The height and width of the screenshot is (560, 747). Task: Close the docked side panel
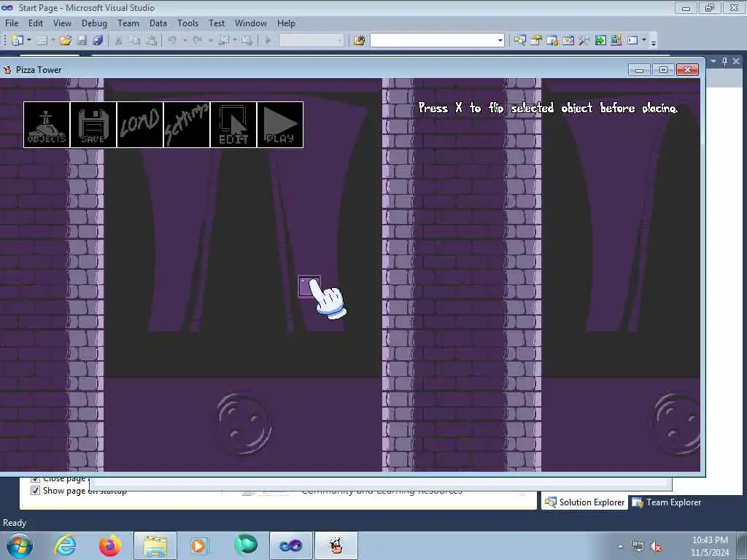point(736,61)
